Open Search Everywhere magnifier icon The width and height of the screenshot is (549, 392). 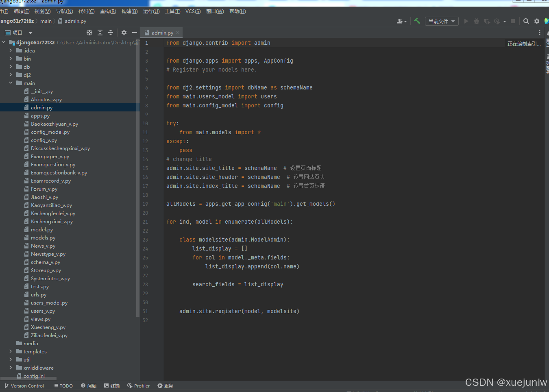(526, 21)
